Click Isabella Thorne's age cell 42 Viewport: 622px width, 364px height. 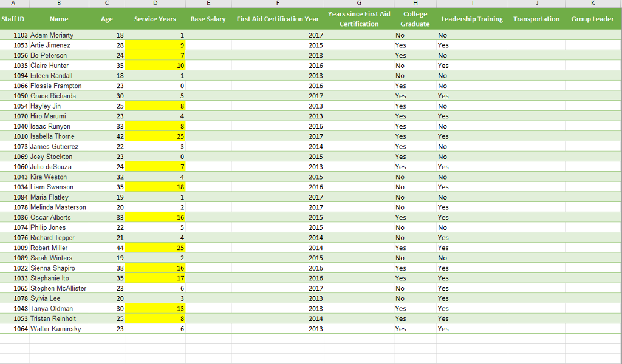[x=107, y=136]
